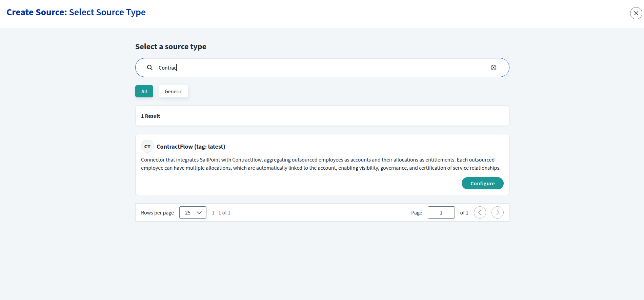Click the 'of 1' total pages label
The height and width of the screenshot is (300, 644).
pyautogui.click(x=464, y=213)
